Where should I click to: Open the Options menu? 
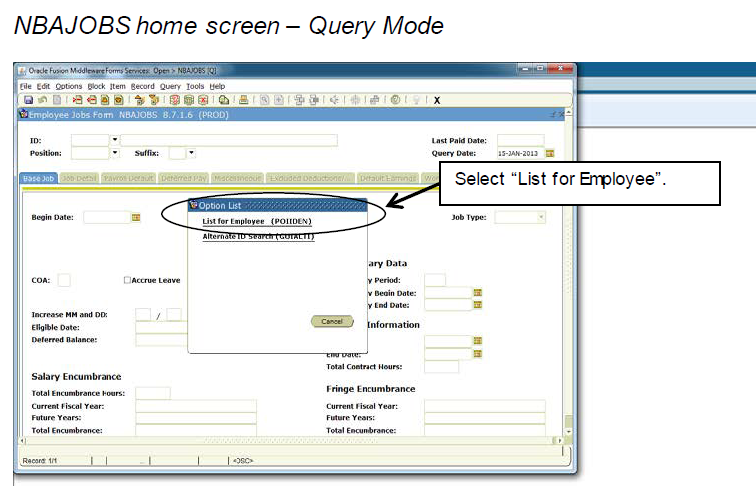point(69,87)
